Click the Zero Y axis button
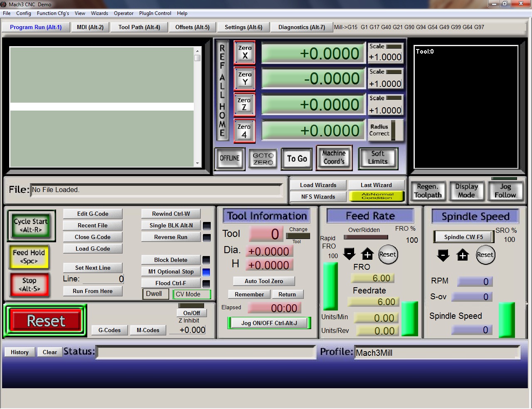 (x=244, y=79)
